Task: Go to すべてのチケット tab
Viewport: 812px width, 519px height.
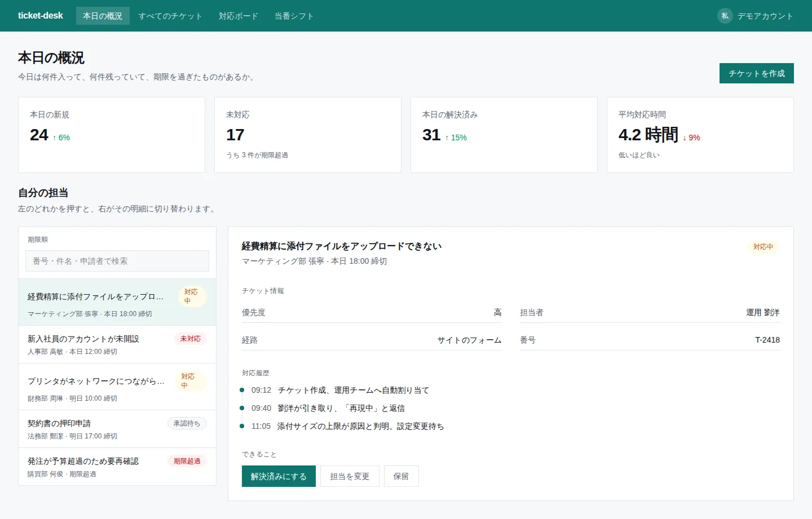Action: click(170, 16)
